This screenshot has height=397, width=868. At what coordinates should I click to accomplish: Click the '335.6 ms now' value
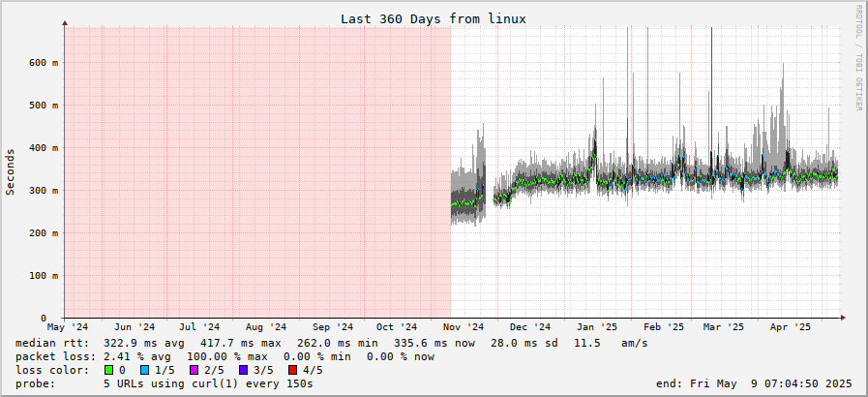click(434, 344)
